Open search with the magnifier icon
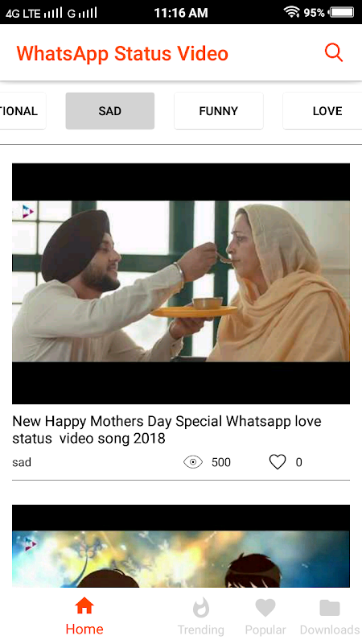The height and width of the screenshot is (644, 362). [334, 53]
